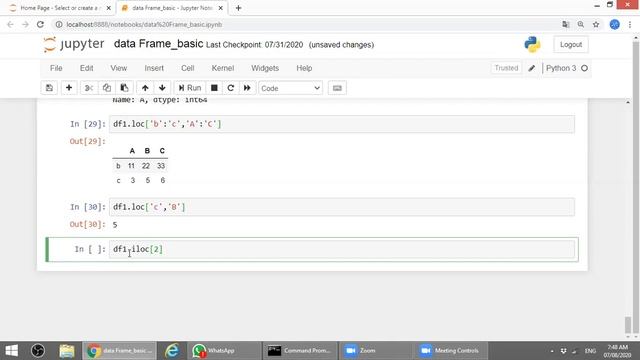Open the Windows Start menu
640x360 pixels.
coord(11,351)
